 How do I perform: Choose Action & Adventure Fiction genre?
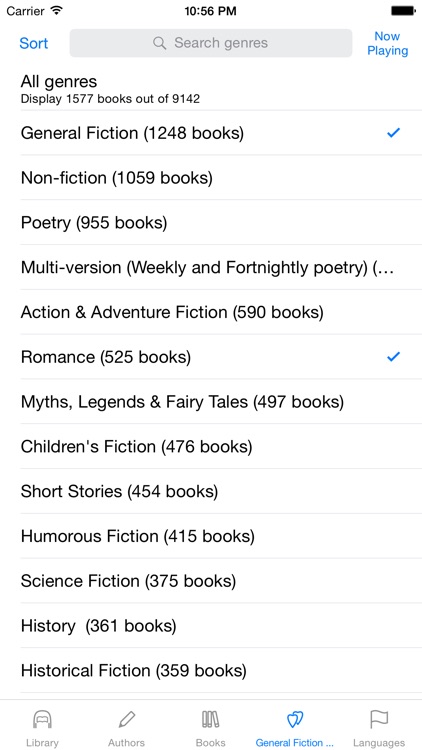pos(211,312)
